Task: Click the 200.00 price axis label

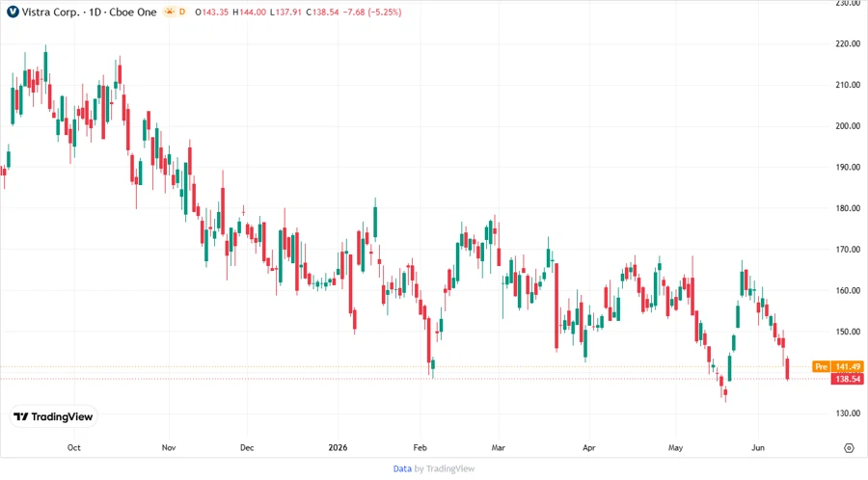Action: click(848, 125)
